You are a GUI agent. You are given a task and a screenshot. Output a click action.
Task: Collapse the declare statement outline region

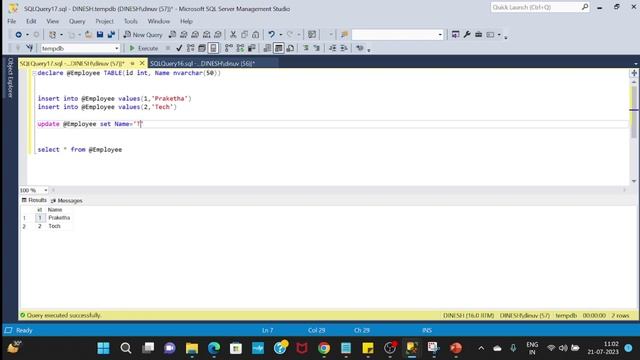tap(34, 73)
